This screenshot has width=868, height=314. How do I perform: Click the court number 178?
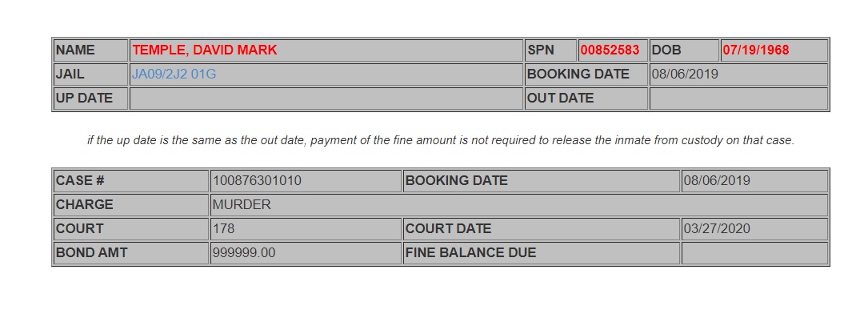click(224, 229)
